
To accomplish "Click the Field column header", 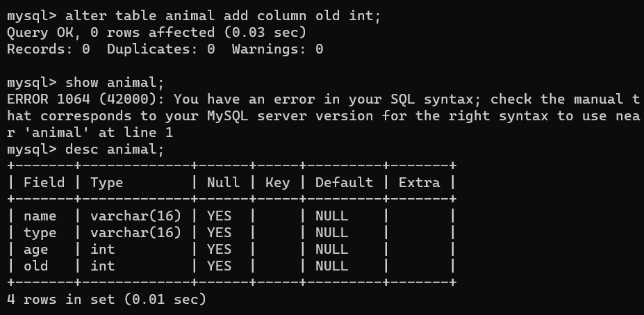I will [44, 183].
